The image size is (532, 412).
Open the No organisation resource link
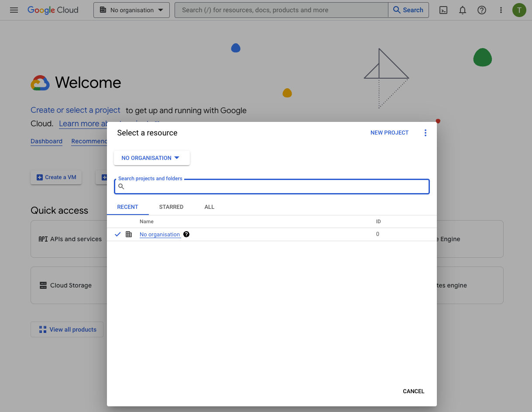pyautogui.click(x=160, y=235)
